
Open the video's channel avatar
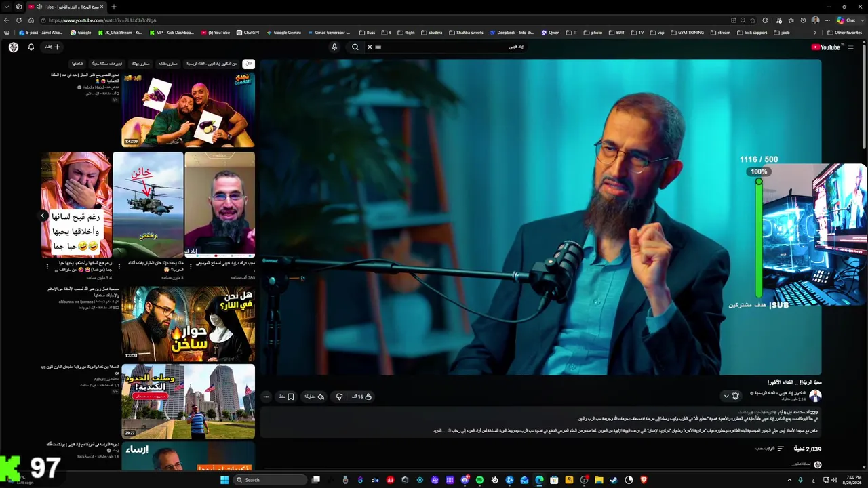[x=815, y=396]
